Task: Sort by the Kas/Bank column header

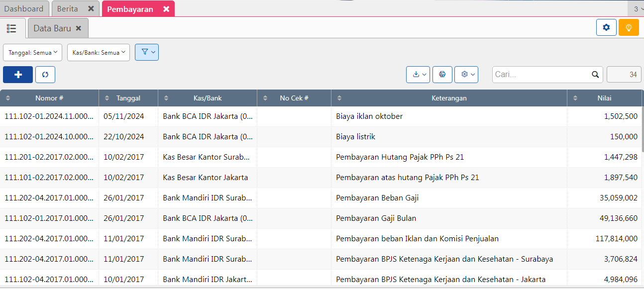Action: coord(208,98)
